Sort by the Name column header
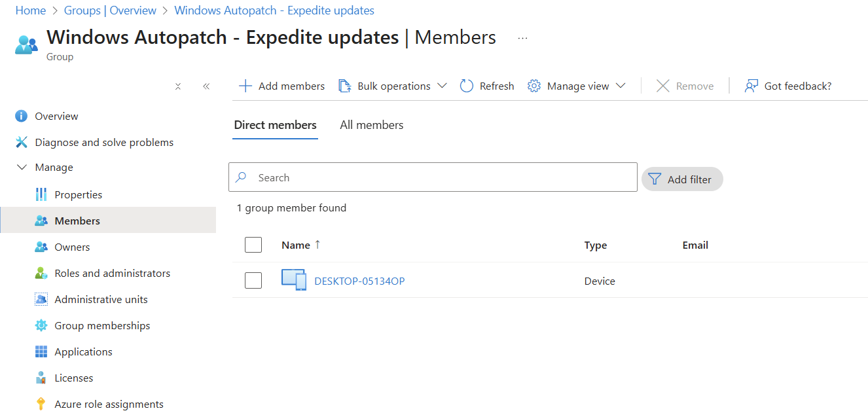 (x=296, y=245)
